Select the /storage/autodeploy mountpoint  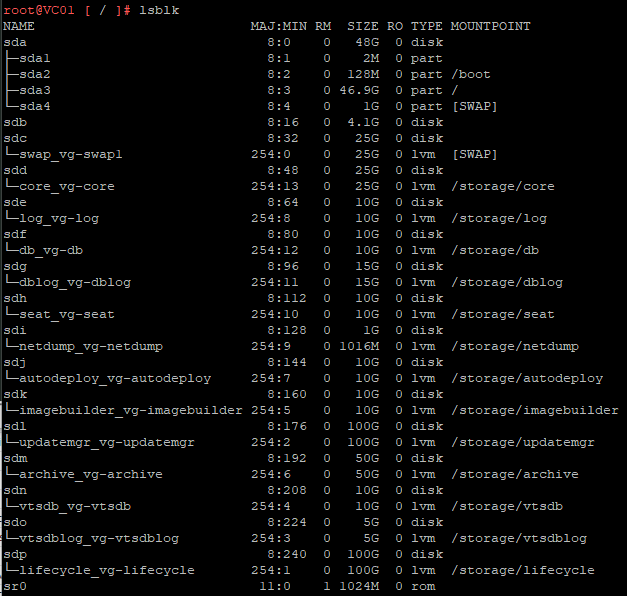pos(527,378)
